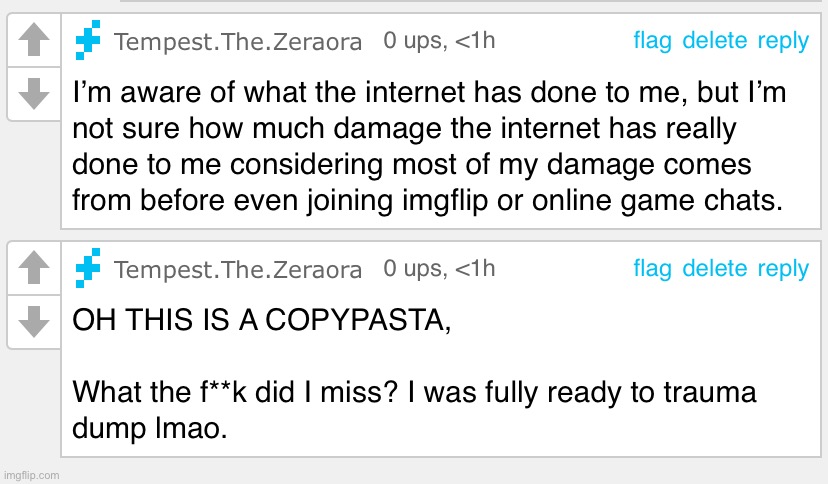This screenshot has height=484, width=828.
Task: Delete the first comment
Action: pyautogui.click(x=714, y=41)
